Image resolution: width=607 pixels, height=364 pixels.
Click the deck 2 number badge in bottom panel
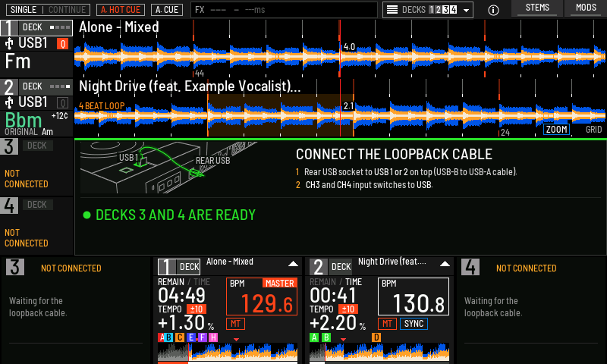318,267
